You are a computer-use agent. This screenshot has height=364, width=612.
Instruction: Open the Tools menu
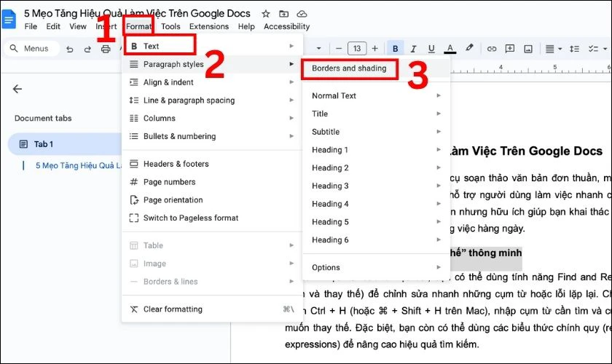coord(170,26)
